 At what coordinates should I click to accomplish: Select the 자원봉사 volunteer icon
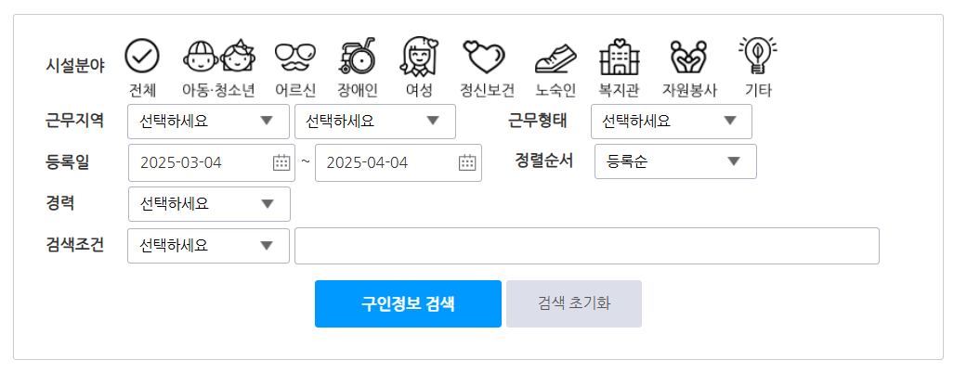688,57
